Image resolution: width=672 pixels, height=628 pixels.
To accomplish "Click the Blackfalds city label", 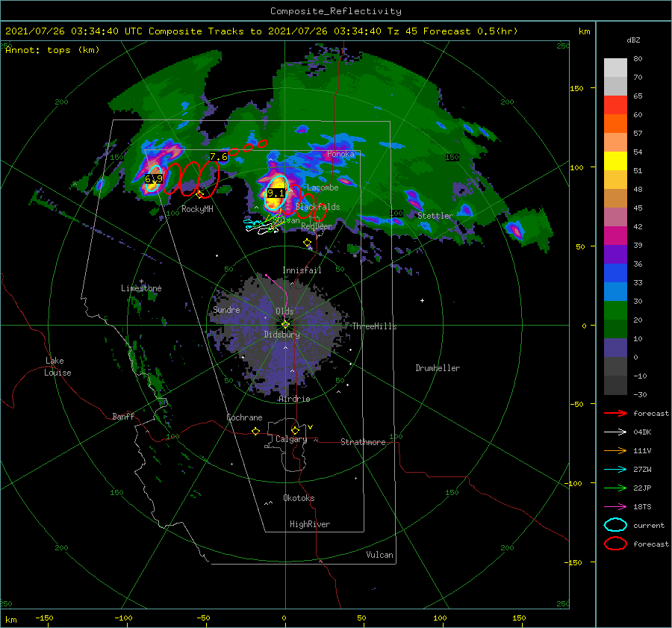I will tap(317, 207).
